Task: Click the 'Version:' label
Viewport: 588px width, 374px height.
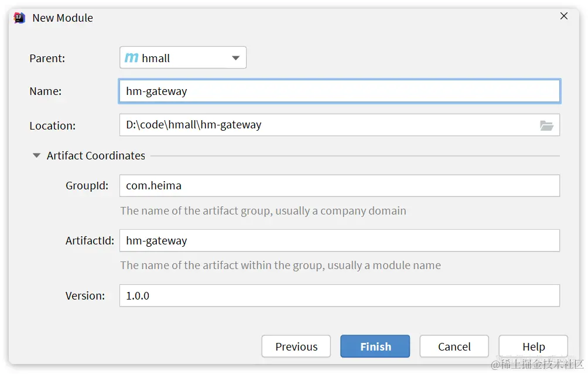Action: (85, 296)
